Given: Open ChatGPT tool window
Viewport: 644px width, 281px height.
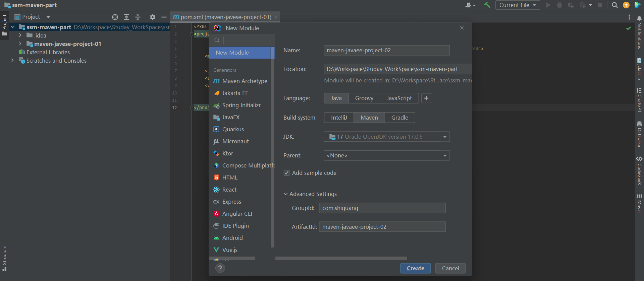Looking at the screenshot, I should point(639,100).
